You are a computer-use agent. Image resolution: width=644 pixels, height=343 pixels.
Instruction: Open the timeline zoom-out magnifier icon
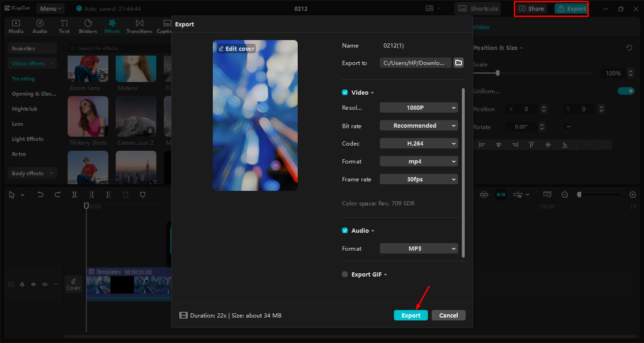(565, 194)
